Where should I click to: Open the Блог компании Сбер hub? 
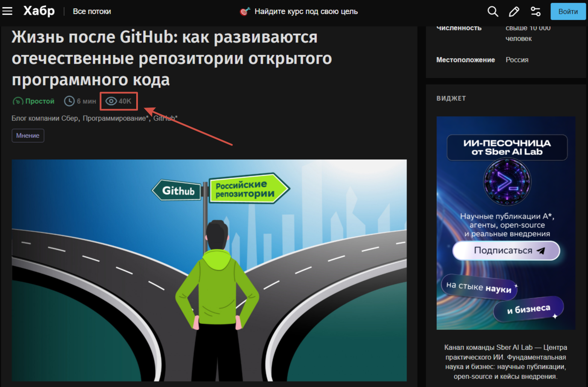click(x=45, y=118)
